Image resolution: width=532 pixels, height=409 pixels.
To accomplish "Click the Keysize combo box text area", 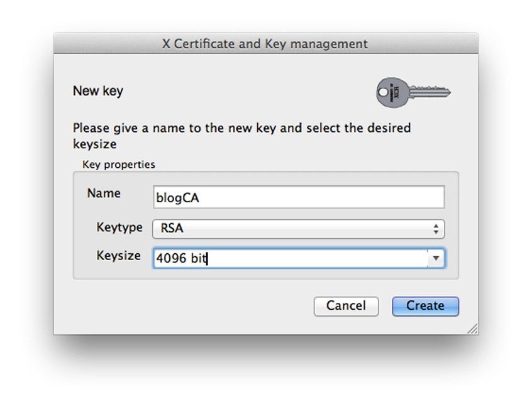I will point(283,258).
